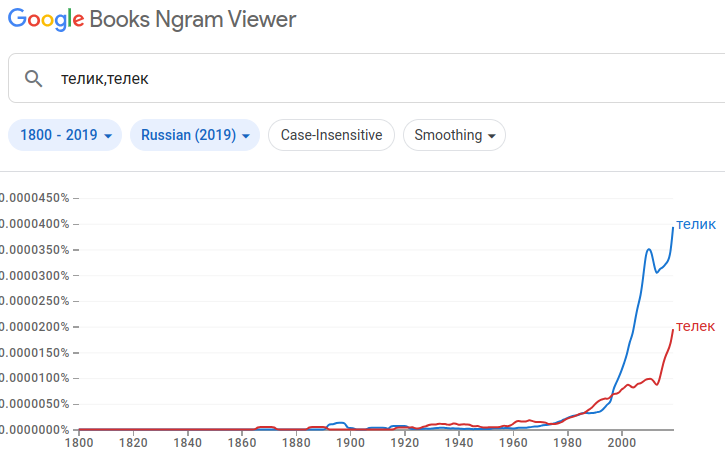Screen dimensions: 725x455
Task: Select the blue телик legend label
Action: [696, 224]
